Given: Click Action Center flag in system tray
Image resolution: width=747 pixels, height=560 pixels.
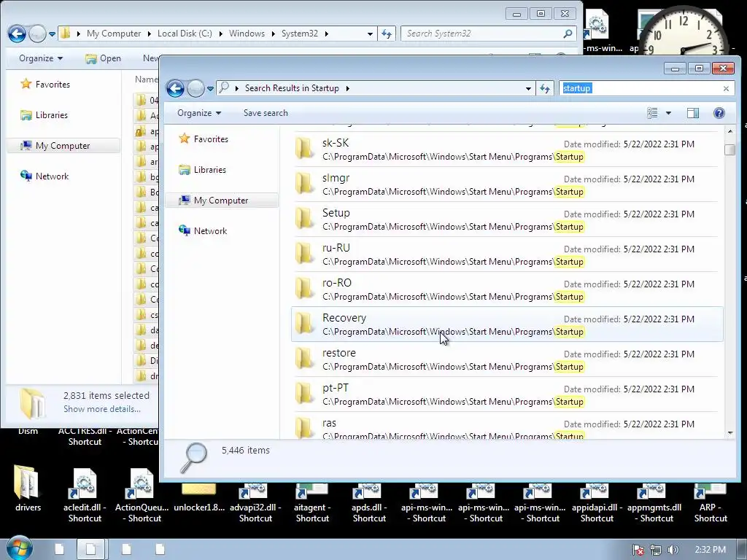Looking at the screenshot, I should [x=638, y=550].
